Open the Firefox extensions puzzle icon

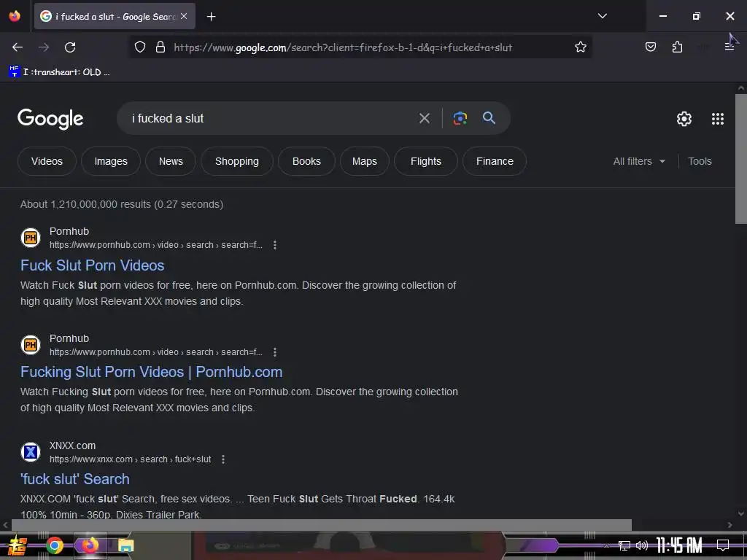677,47
